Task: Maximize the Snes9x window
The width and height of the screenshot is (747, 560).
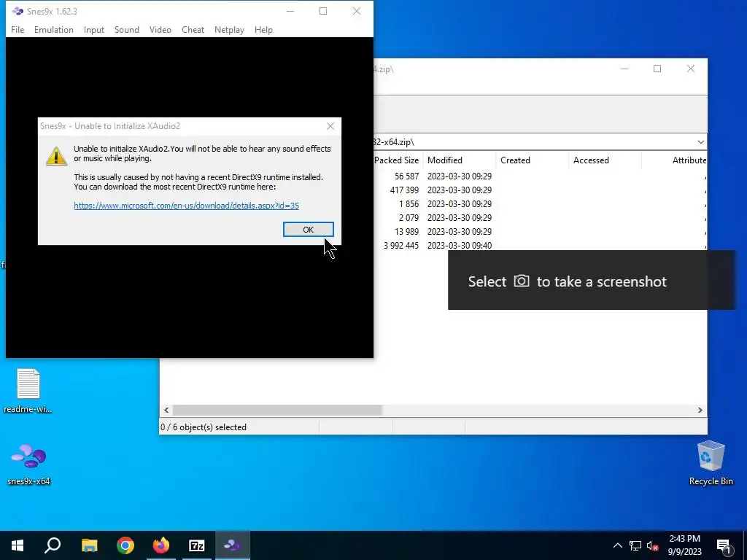Action: (323, 11)
